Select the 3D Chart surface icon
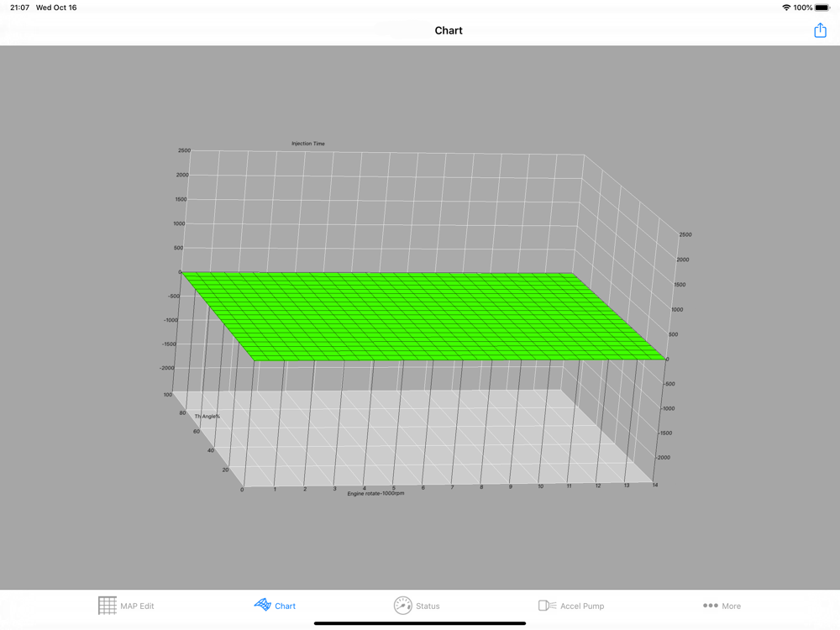 [x=262, y=605]
